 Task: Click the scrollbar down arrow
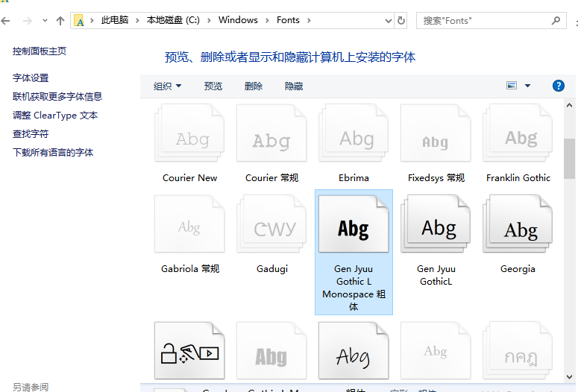(x=569, y=377)
